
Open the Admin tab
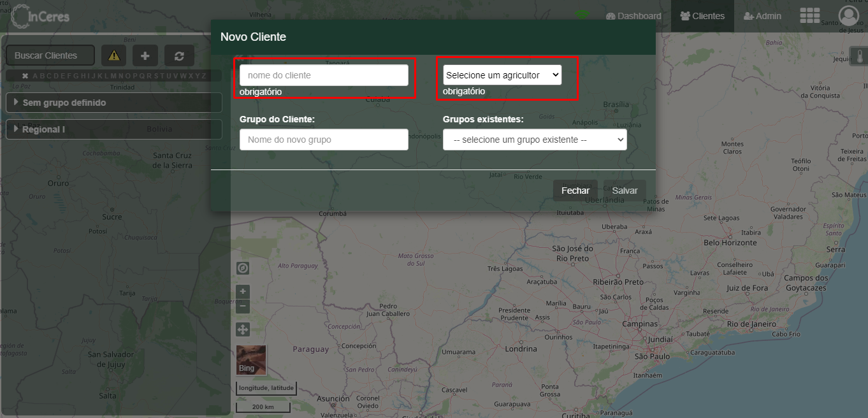pyautogui.click(x=762, y=16)
